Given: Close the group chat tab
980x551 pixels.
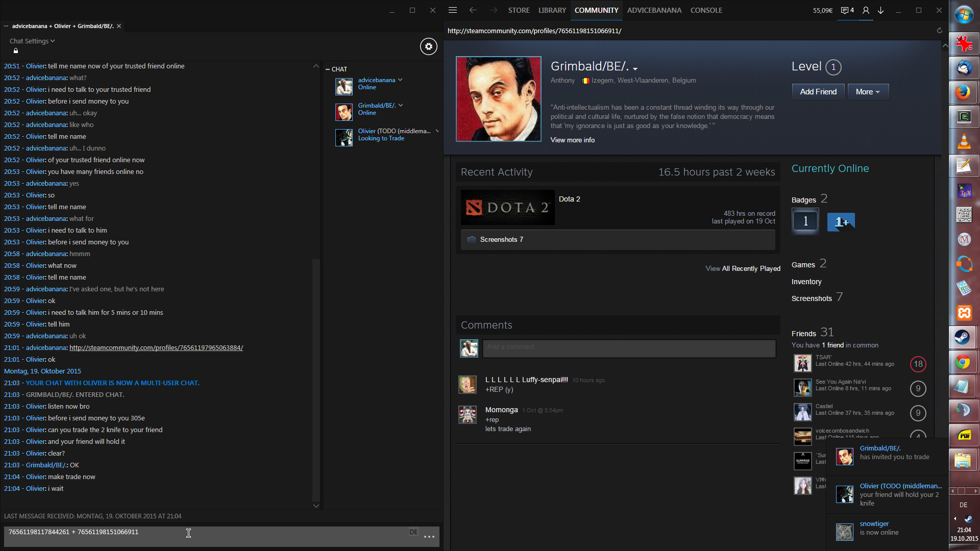Looking at the screenshot, I should click(119, 26).
